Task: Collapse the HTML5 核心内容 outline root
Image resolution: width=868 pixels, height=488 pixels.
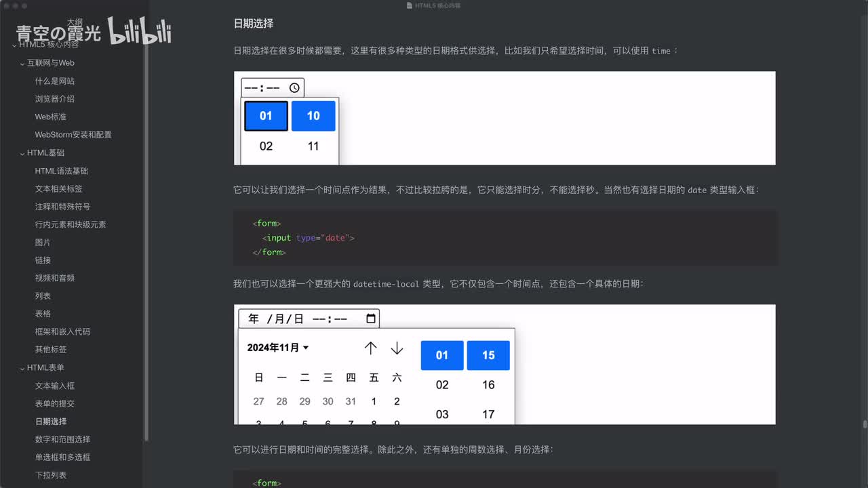Action: tap(14, 45)
